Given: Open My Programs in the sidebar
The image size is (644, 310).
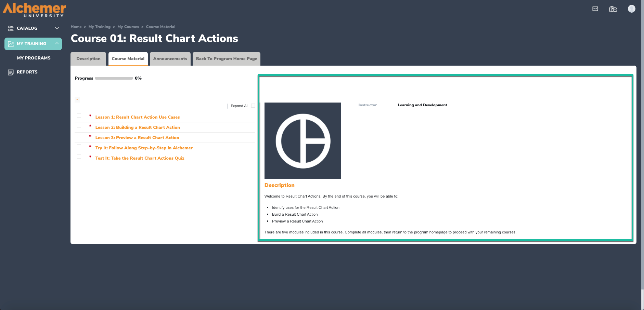Looking at the screenshot, I should coord(34,58).
